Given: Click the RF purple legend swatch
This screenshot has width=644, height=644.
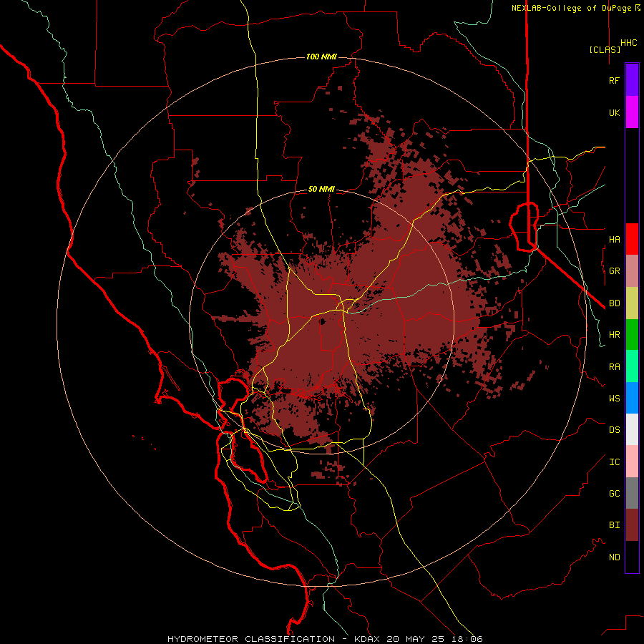Looking at the screenshot, I should click(632, 80).
